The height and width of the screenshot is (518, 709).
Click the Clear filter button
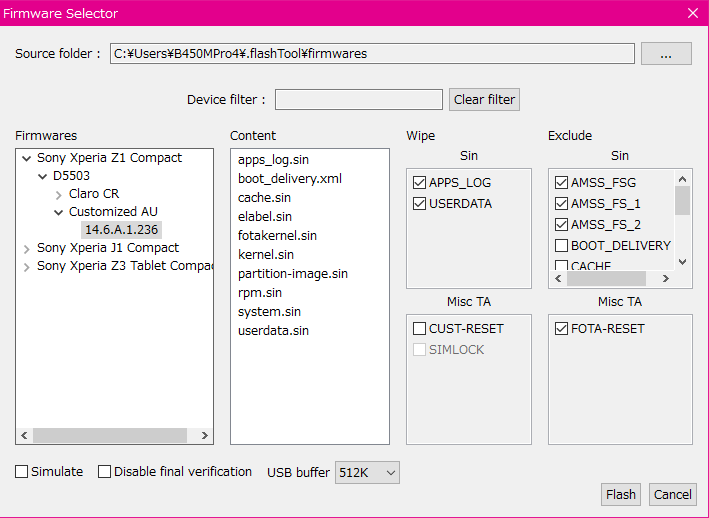[484, 99]
